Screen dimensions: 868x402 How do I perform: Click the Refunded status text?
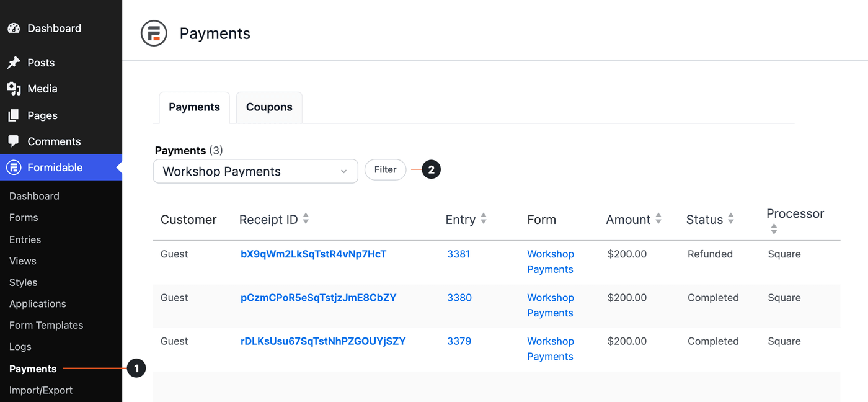click(710, 254)
